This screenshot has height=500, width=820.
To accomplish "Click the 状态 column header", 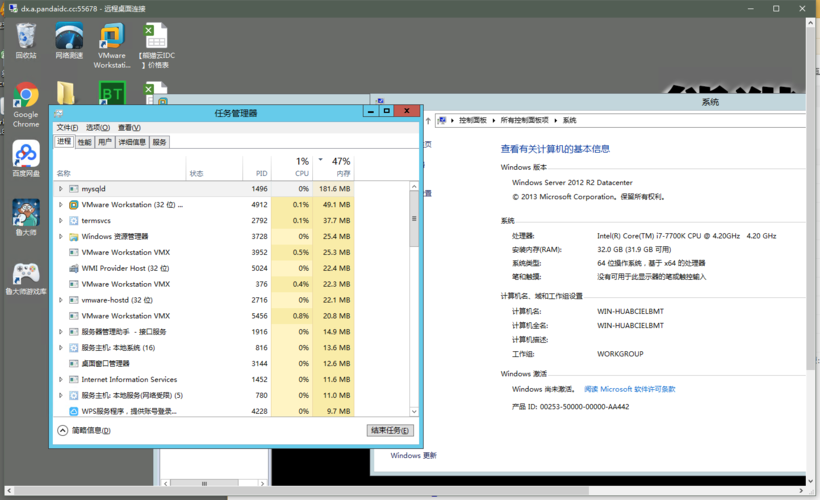I will pos(214,167).
